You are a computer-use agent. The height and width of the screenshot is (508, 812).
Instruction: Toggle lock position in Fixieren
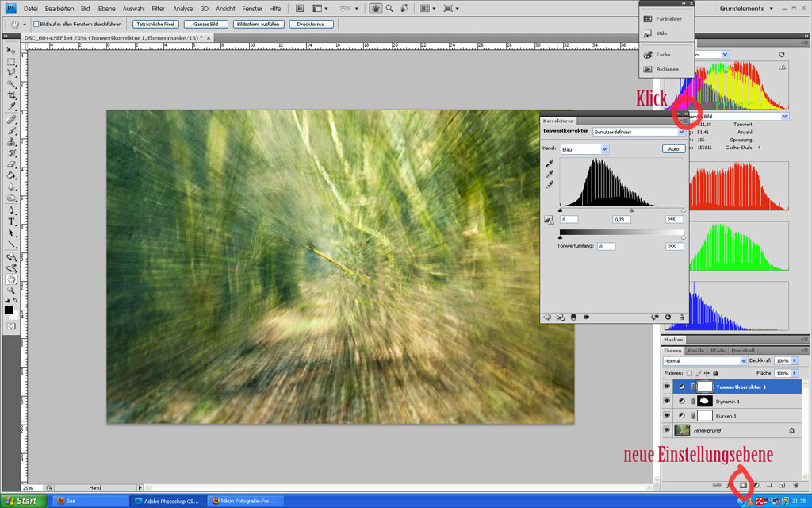707,373
